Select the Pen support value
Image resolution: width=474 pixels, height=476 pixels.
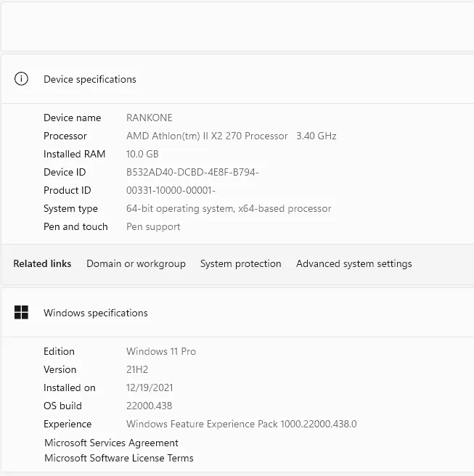coord(153,227)
